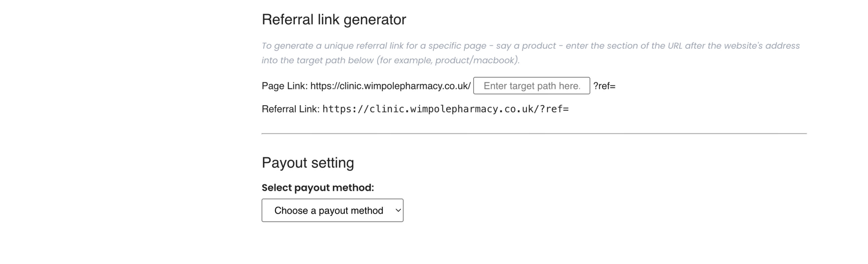Click the Referral link generator heading

pos(334,20)
